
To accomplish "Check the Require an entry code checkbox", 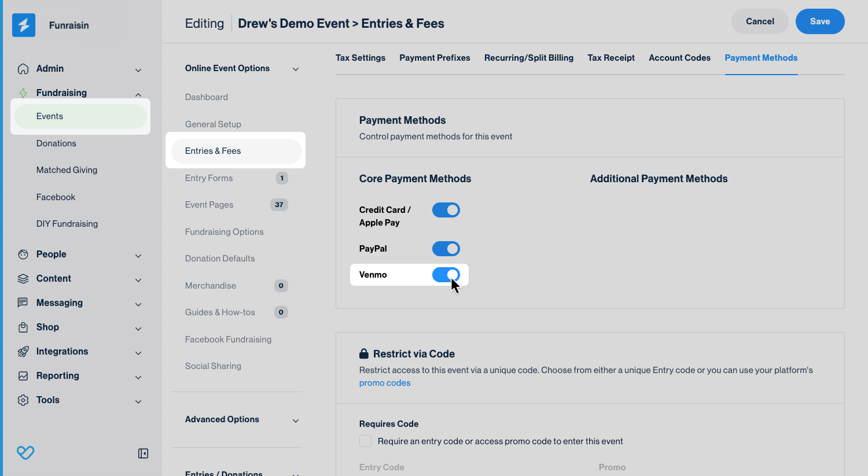I will pos(366,441).
